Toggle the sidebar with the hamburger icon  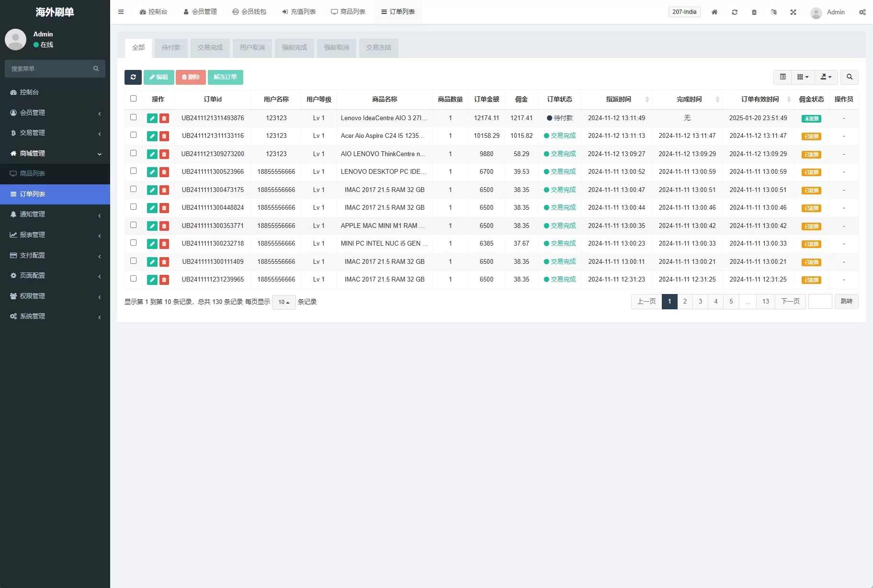tap(121, 12)
